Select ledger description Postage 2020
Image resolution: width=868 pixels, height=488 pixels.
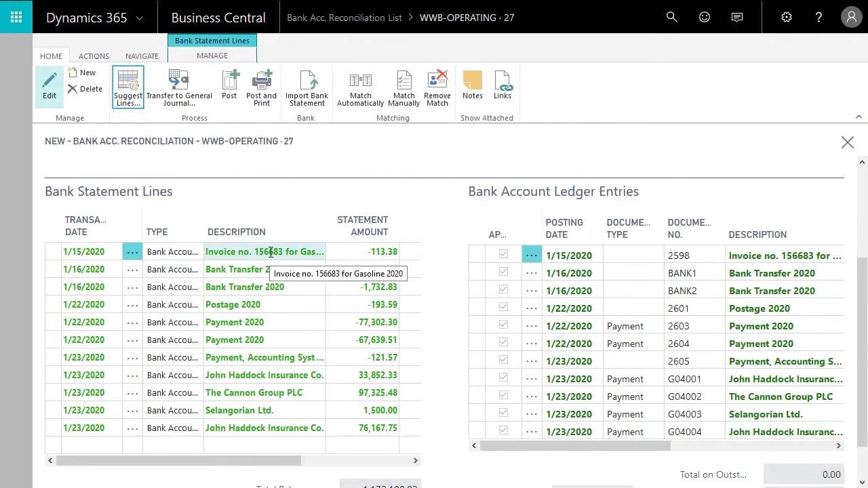[x=785, y=308]
